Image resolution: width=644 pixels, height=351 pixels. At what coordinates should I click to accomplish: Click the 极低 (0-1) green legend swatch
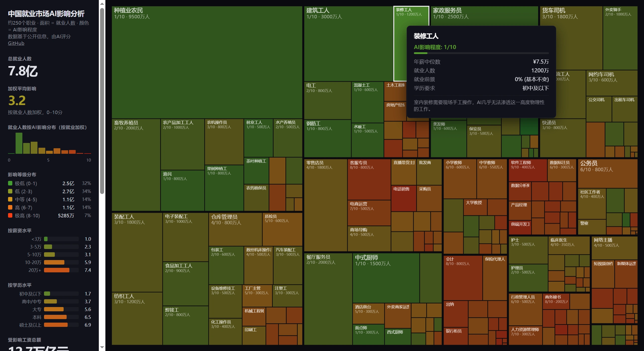point(10,183)
